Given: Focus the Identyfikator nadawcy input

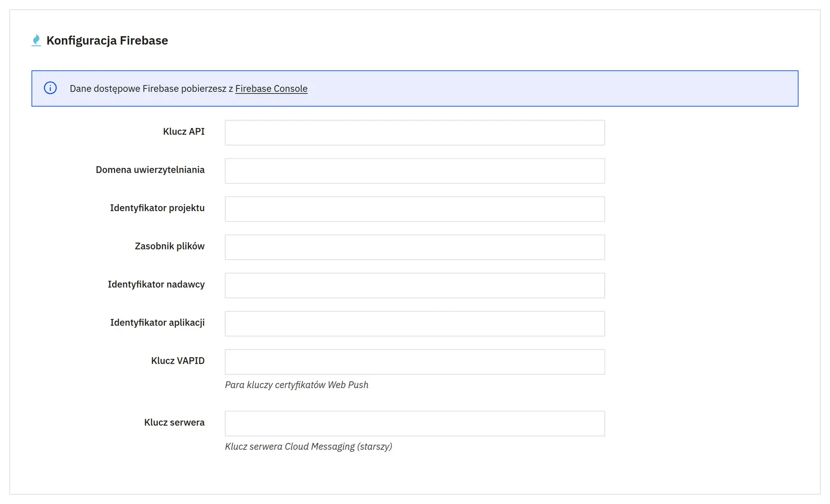Looking at the screenshot, I should pyautogui.click(x=415, y=286).
